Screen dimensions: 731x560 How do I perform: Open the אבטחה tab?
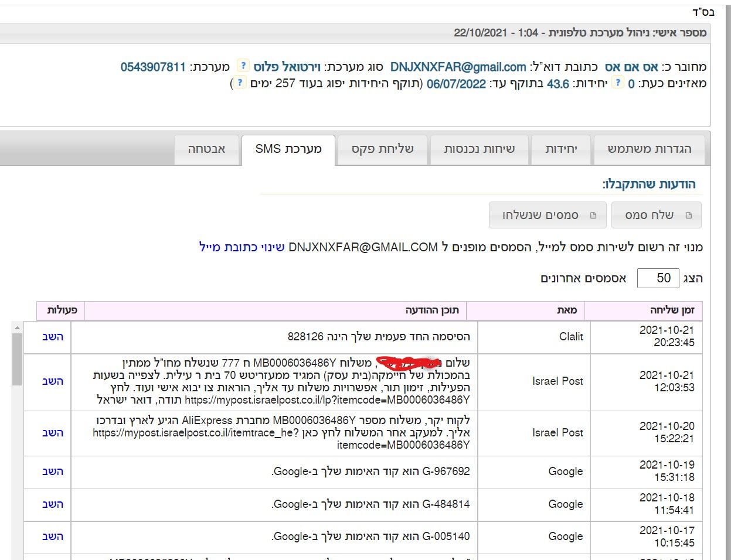click(207, 149)
